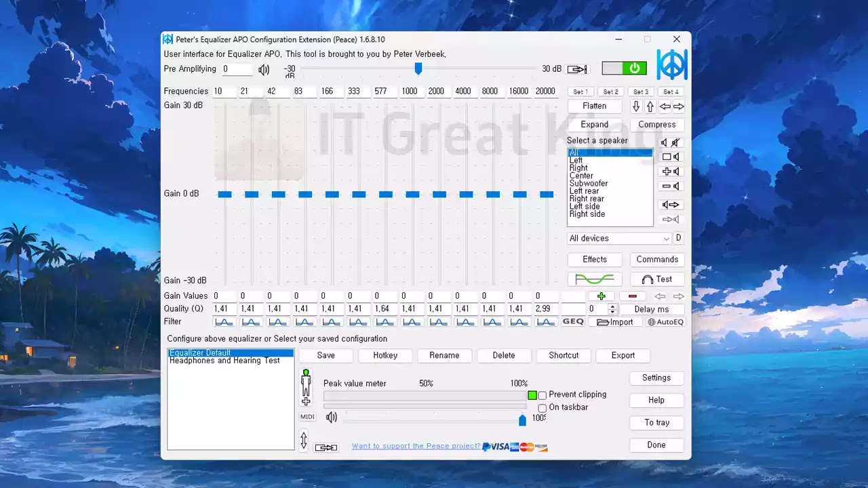Click the Flatten button
Viewport: 868px width, 488px height.
(x=595, y=106)
